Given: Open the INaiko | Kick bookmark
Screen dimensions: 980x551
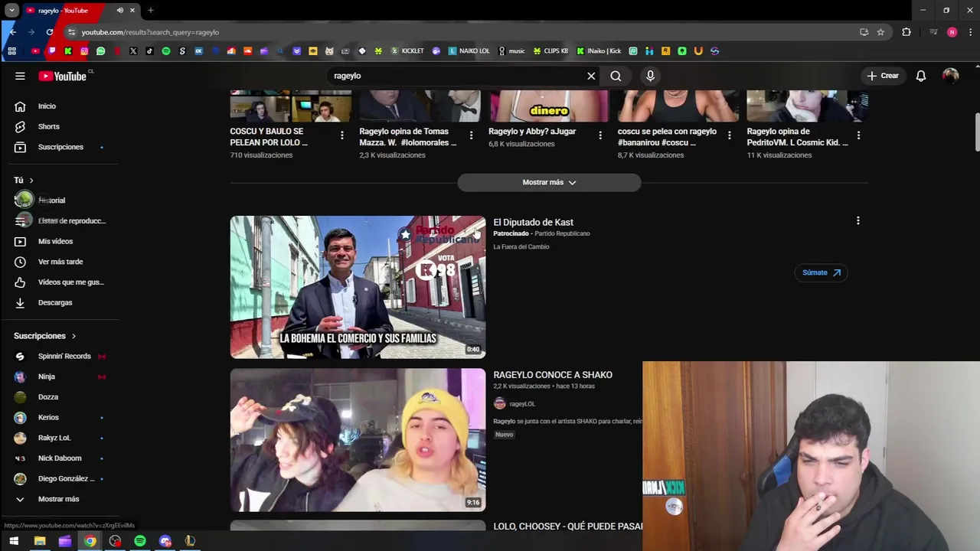Looking at the screenshot, I should 599,51.
